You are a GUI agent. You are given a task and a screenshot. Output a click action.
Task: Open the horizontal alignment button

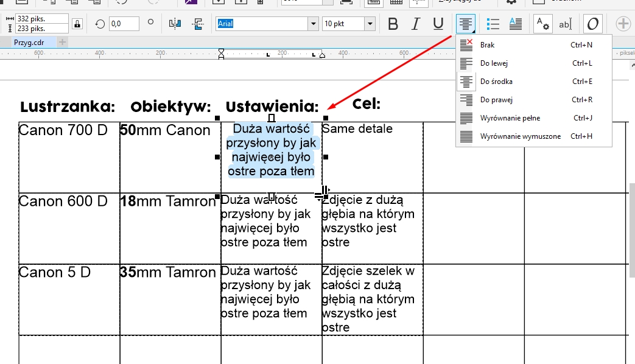pos(466,24)
